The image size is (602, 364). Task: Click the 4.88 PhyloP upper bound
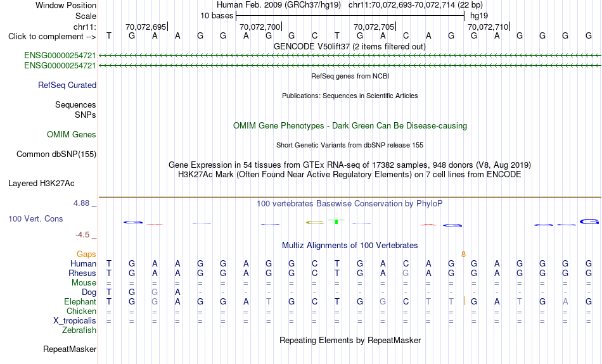tap(81, 203)
